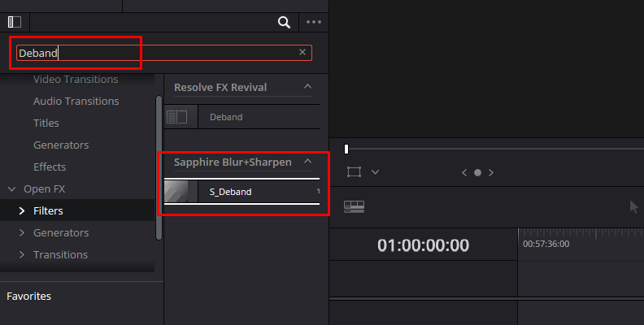644x325 pixels.
Task: Toggle the effects library sidebar panel icon
Action: click(15, 22)
